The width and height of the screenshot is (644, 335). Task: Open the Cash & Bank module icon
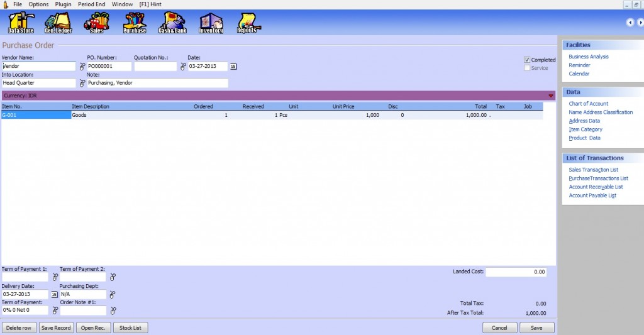coord(172,23)
